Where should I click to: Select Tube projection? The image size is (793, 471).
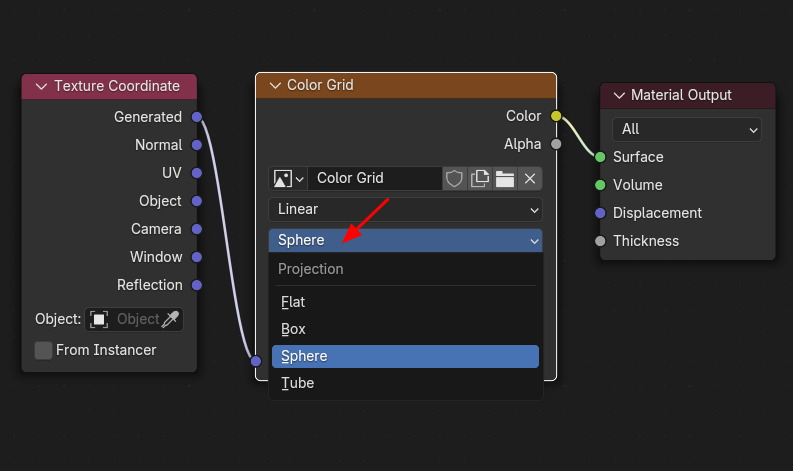(405, 383)
